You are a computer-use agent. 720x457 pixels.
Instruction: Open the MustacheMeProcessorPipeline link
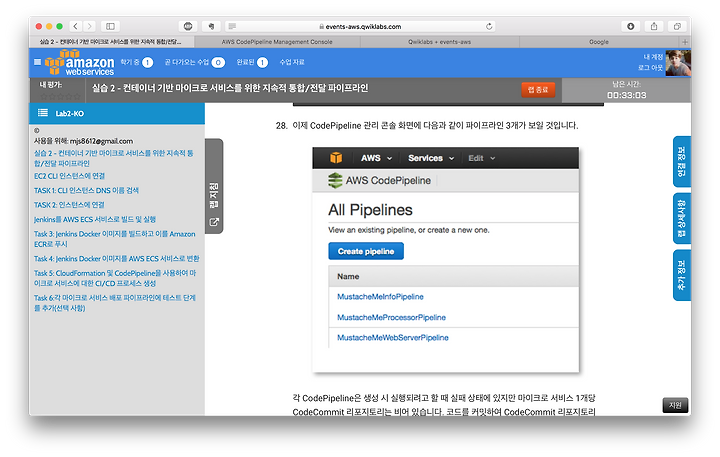coord(391,317)
